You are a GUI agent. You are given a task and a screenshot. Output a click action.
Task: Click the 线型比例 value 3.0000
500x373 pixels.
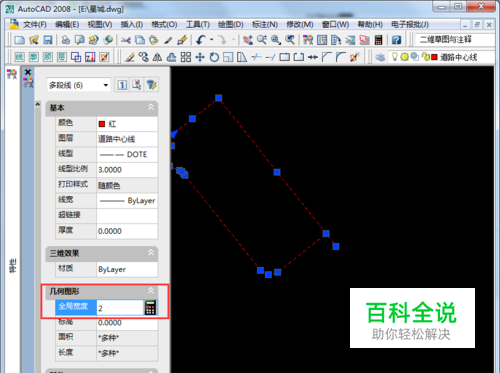point(127,170)
